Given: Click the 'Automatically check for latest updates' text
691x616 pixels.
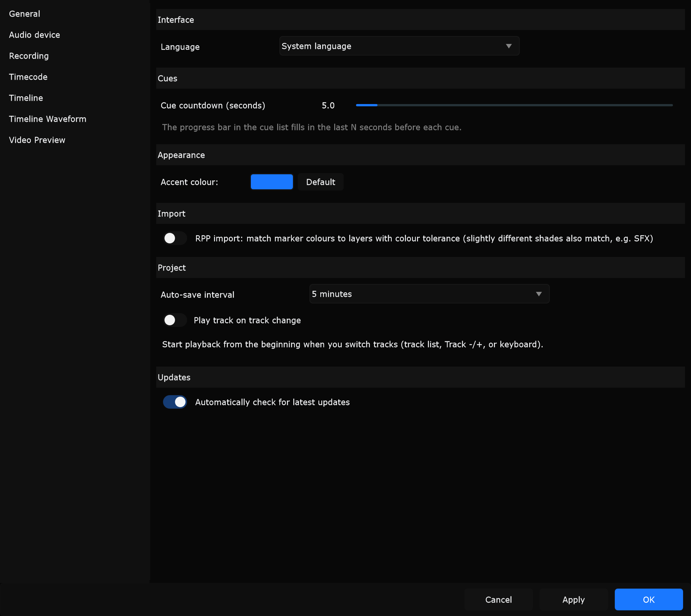Looking at the screenshot, I should (x=272, y=402).
